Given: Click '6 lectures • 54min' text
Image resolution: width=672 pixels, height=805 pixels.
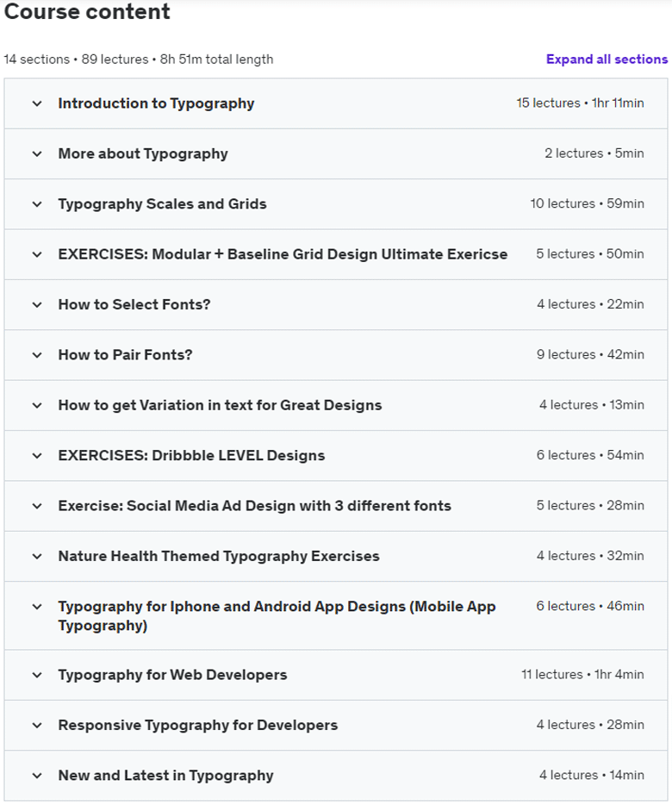Looking at the screenshot, I should 590,455.
